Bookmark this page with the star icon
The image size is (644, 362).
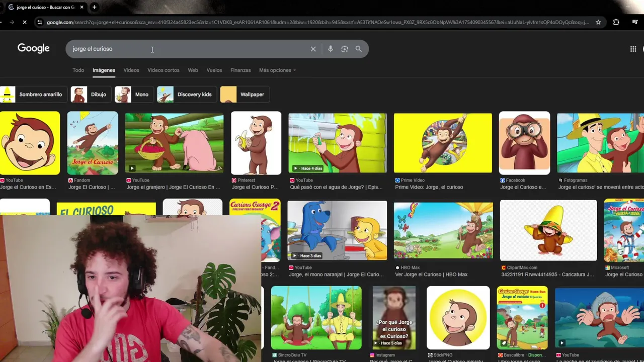pos(598,22)
